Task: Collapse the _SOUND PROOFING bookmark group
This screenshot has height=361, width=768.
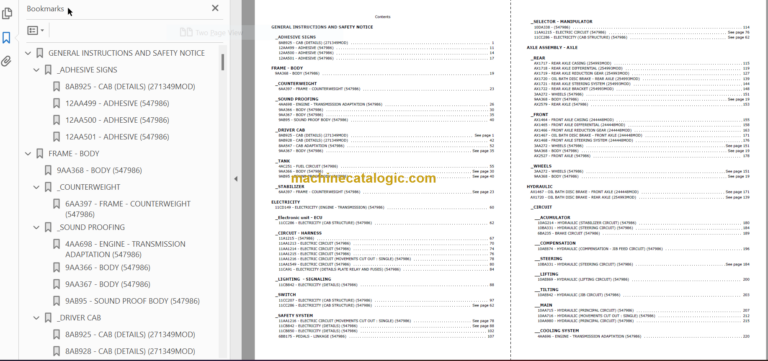Action: 36,227
